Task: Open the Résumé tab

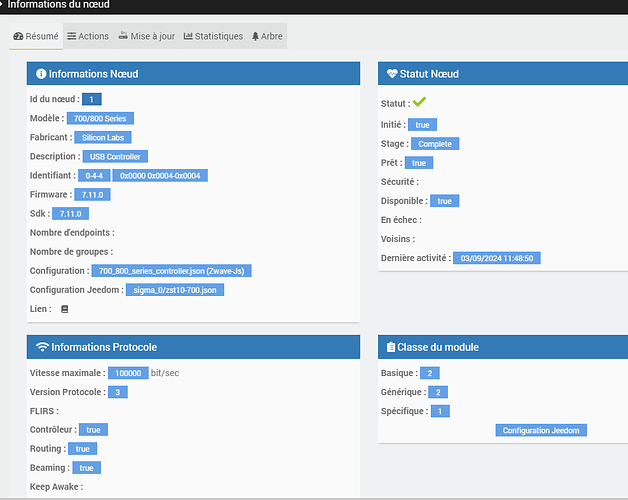Action: [x=36, y=36]
